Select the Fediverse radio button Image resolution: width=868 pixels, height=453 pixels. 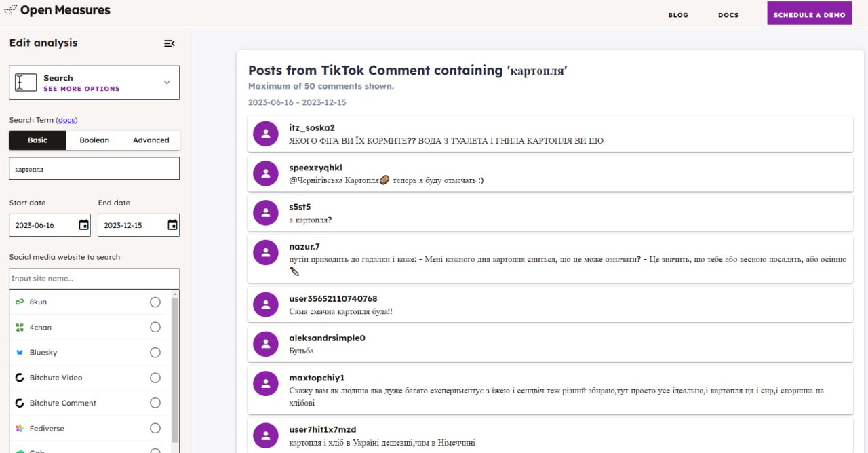point(155,429)
